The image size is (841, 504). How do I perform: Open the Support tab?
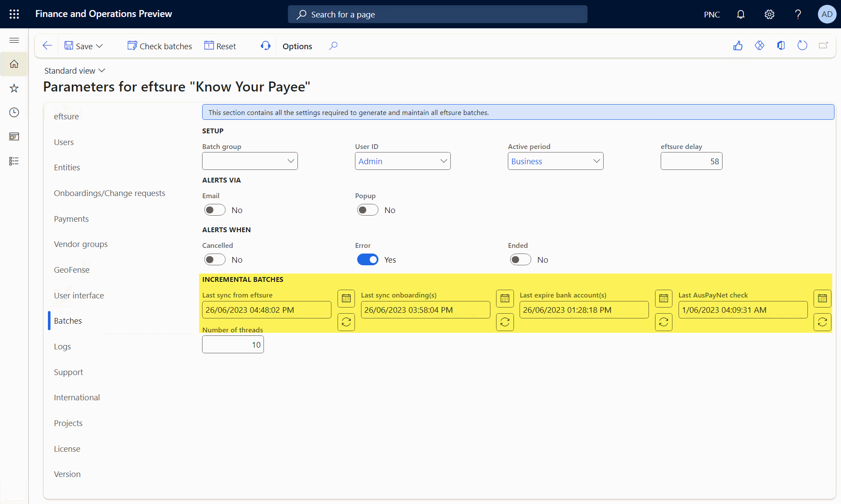tap(68, 372)
